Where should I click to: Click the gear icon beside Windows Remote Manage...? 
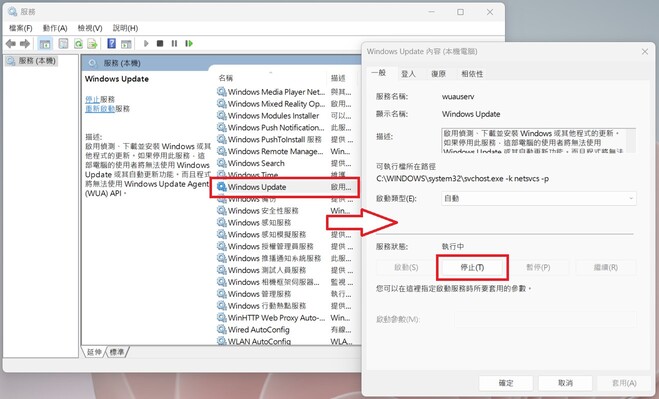click(221, 151)
